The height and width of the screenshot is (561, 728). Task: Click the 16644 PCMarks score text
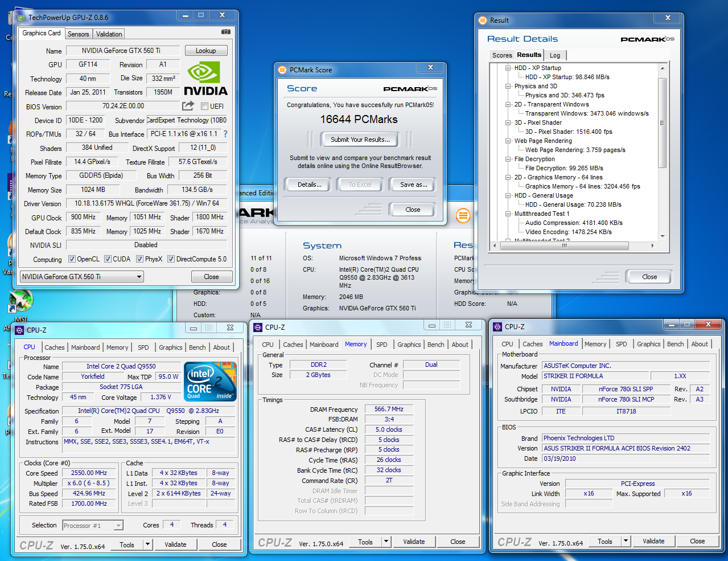point(359,119)
